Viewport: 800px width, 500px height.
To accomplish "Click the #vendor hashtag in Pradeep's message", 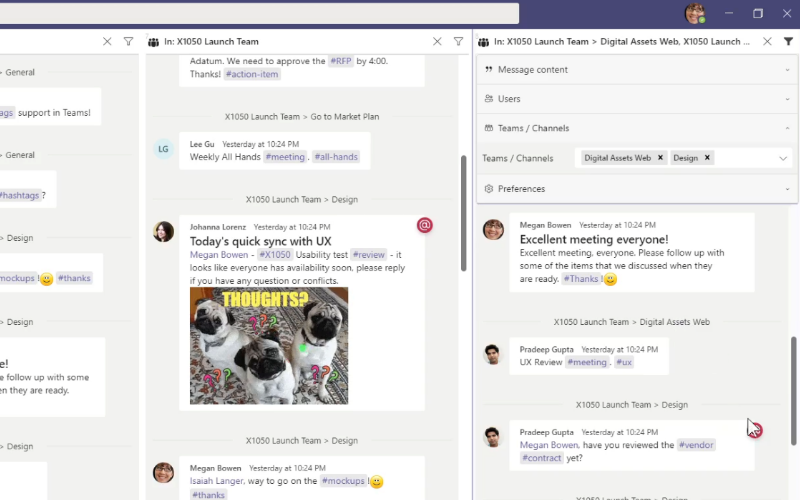I will tap(695, 444).
